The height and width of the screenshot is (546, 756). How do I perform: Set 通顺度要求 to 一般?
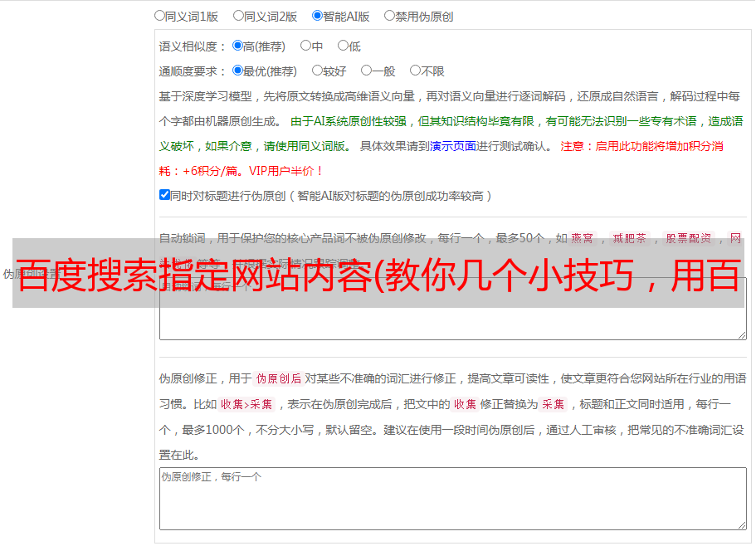pos(367,71)
